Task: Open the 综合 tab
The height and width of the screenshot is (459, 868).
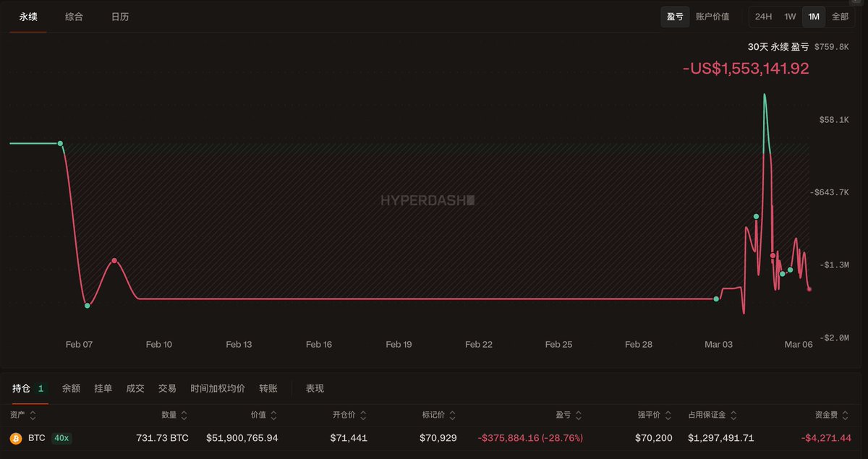Action: [74, 17]
